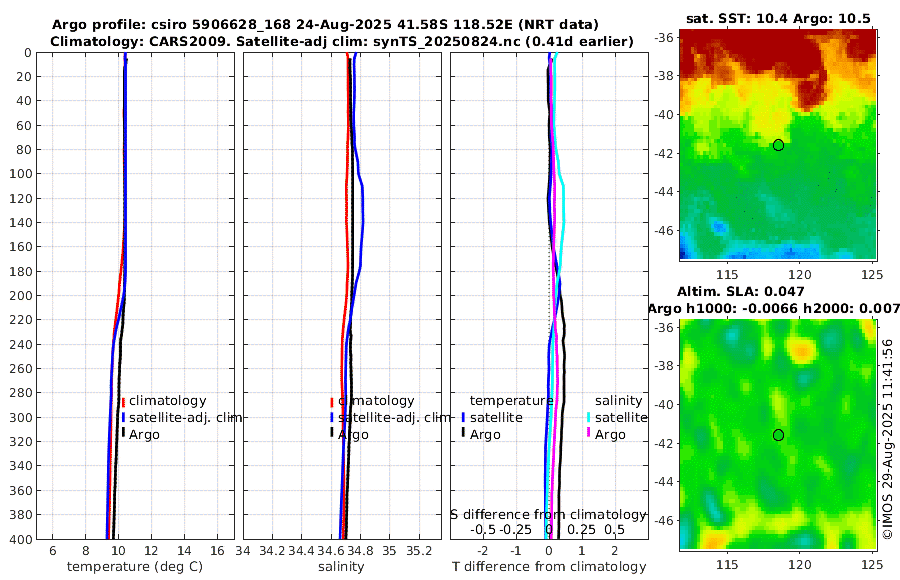Click 'S difference from climatology' label

pos(548,515)
